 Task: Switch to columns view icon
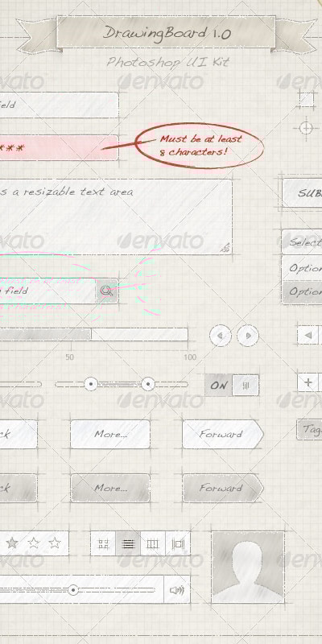pyautogui.click(x=153, y=544)
